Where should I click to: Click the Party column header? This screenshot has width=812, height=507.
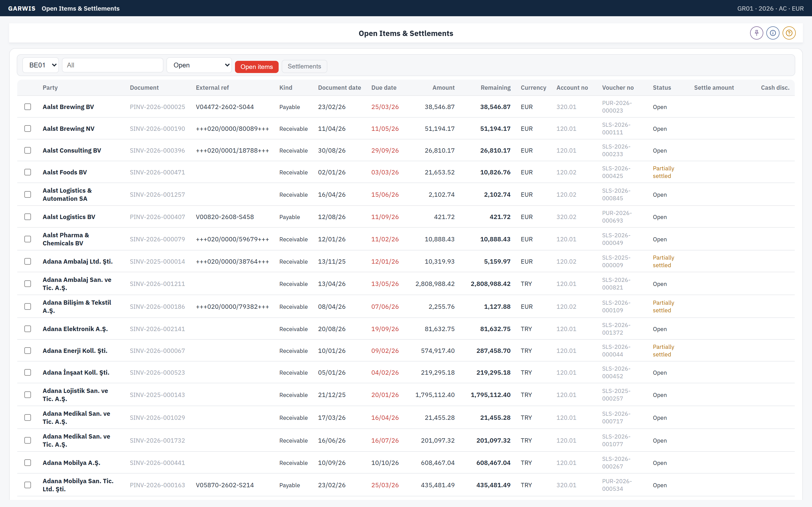[50, 87]
